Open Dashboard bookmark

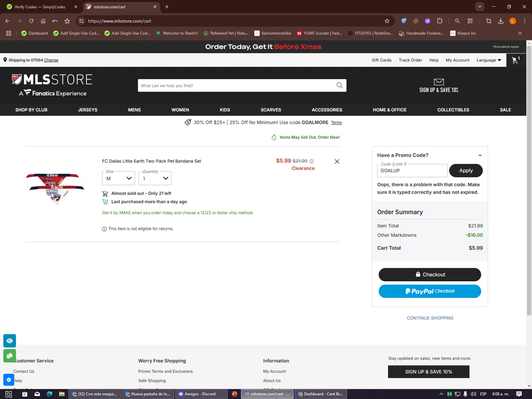point(34,33)
